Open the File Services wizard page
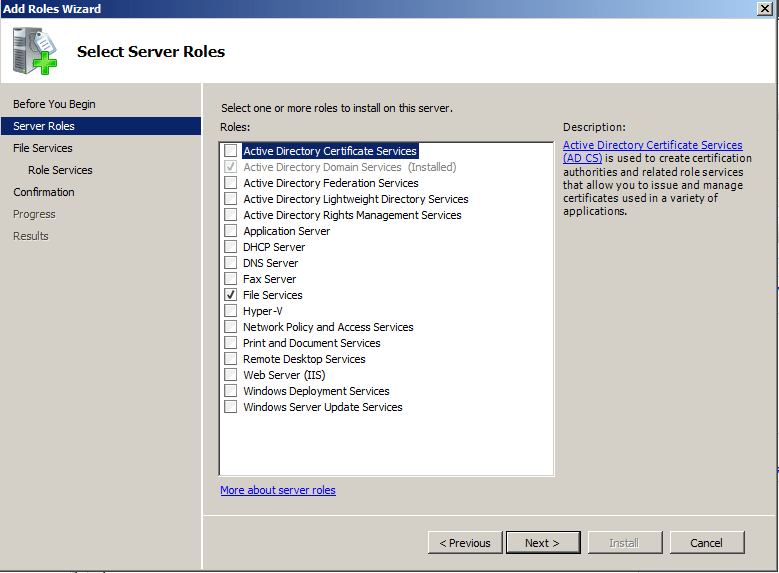 pyautogui.click(x=43, y=148)
